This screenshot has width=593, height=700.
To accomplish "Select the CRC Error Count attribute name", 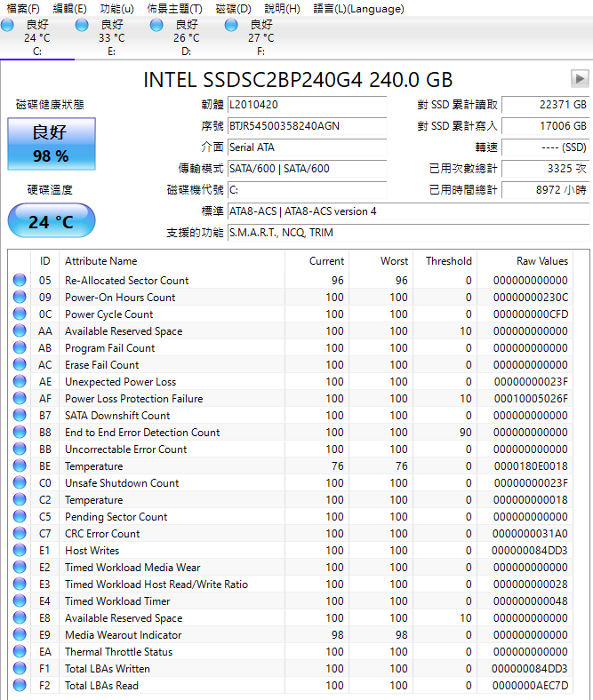I will click(102, 534).
